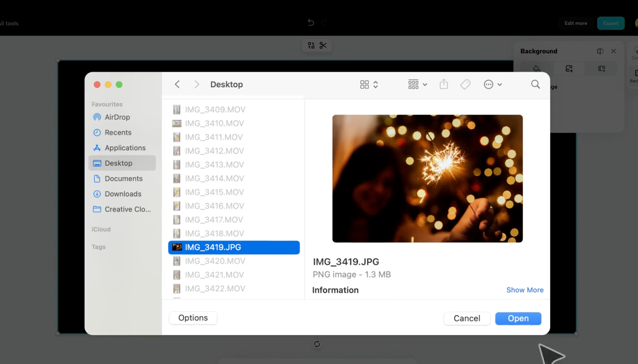Go forward in the file dialog
Viewport: 638px width, 364px height.
pyautogui.click(x=197, y=84)
